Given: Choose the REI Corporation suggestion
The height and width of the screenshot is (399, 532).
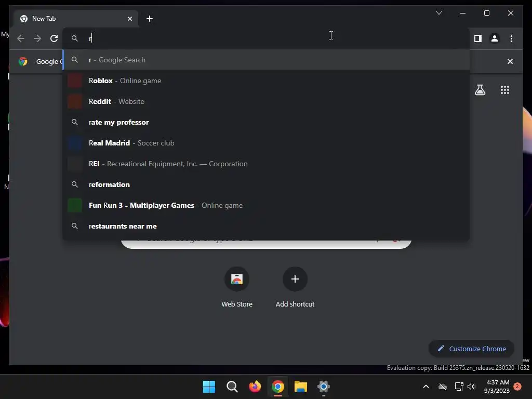Looking at the screenshot, I should (267, 164).
